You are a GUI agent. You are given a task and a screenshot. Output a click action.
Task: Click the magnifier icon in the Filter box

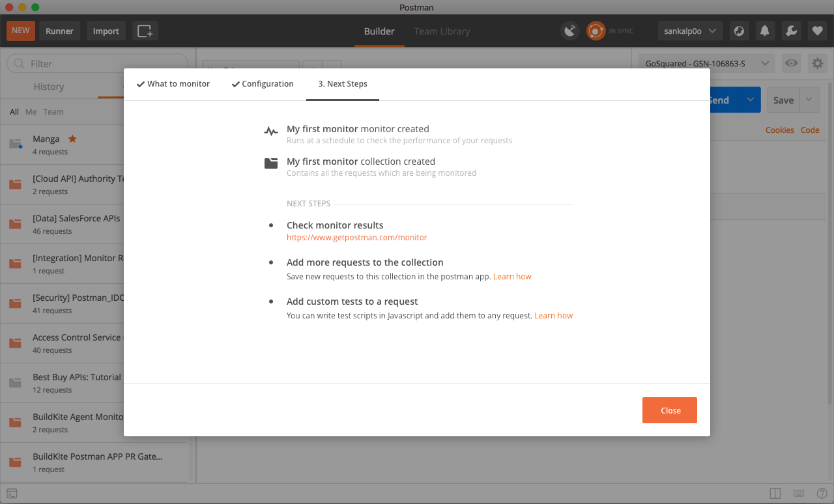click(x=19, y=64)
